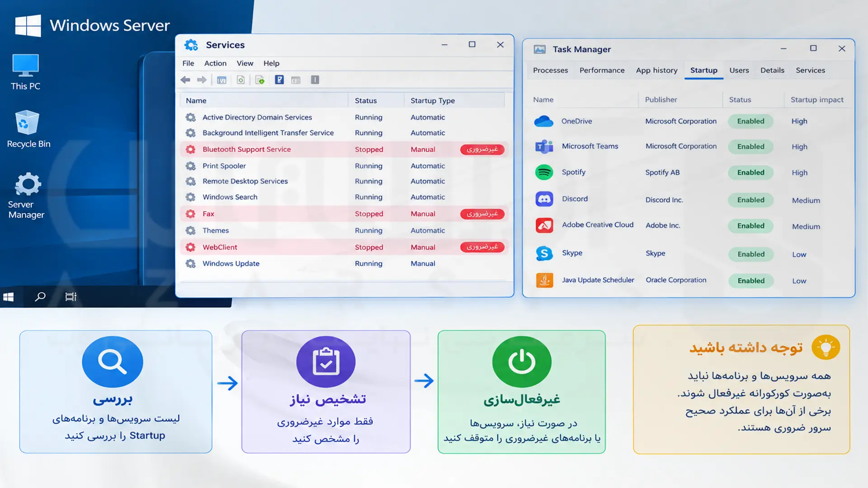This screenshot has width=868, height=488.
Task: Select the Bluetooth Support Service row name
Action: coord(246,150)
